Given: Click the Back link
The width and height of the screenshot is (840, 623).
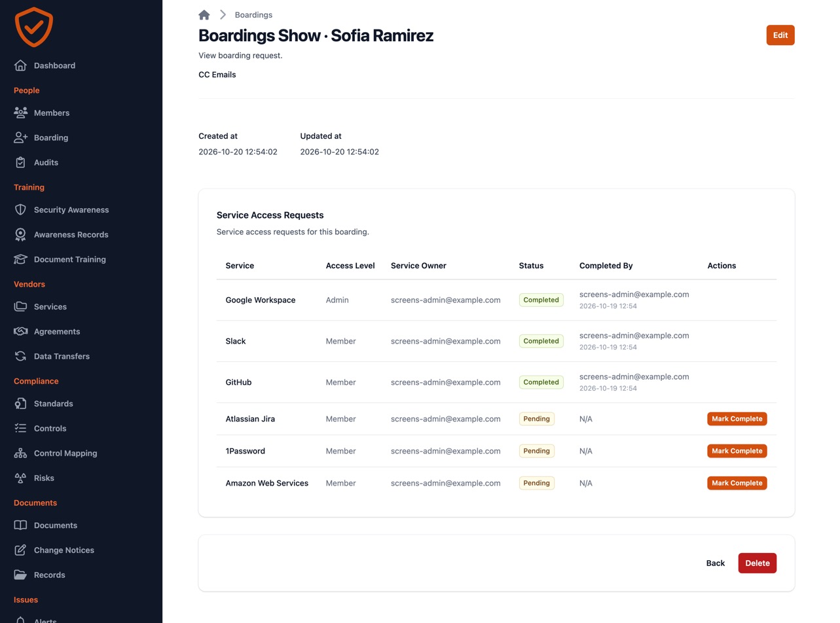Looking at the screenshot, I should click(715, 563).
